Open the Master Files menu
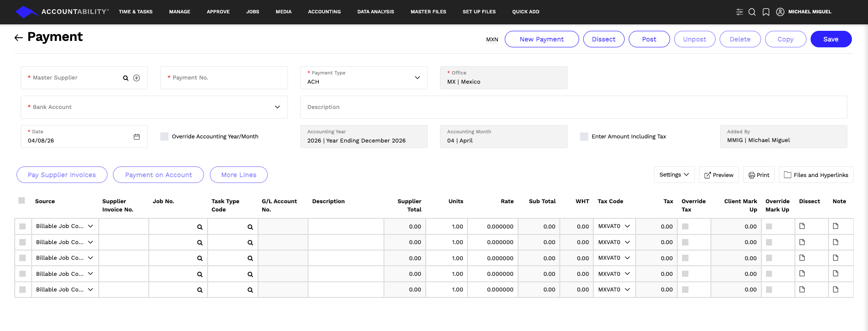The image size is (868, 331). tap(428, 12)
